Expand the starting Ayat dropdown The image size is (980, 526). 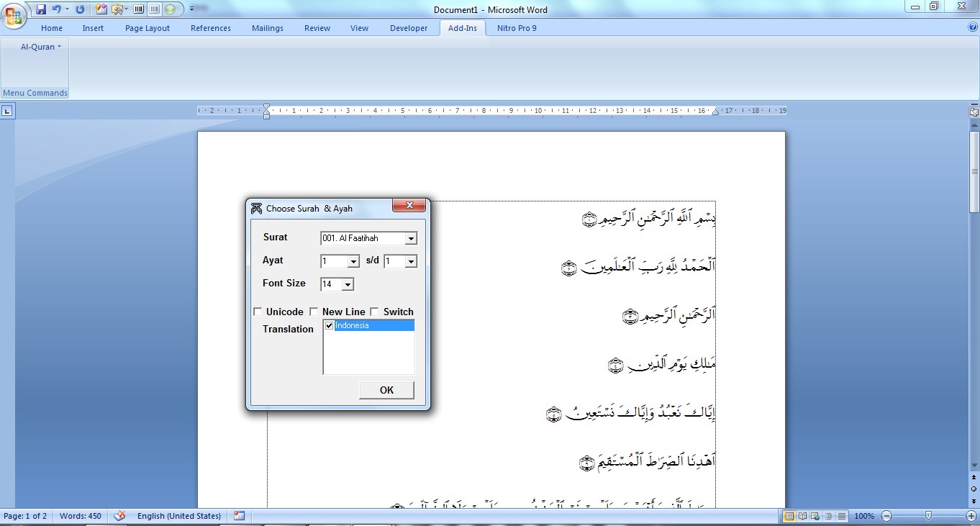pos(353,261)
